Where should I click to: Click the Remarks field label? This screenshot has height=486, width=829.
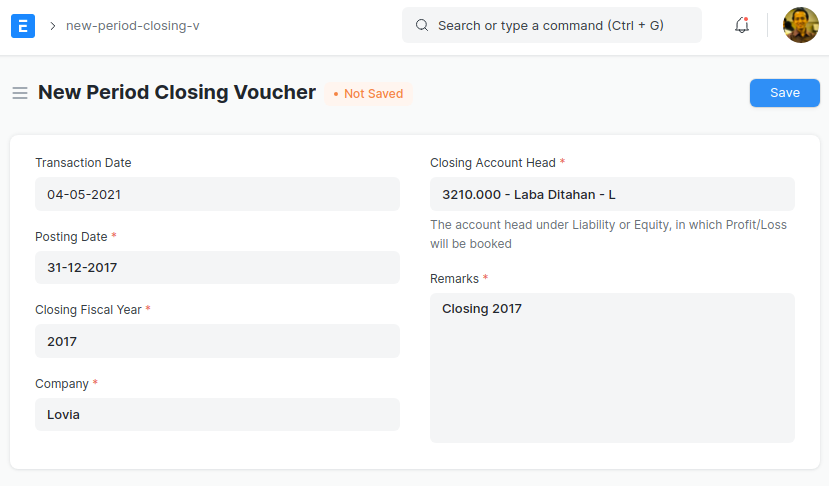[454, 279]
